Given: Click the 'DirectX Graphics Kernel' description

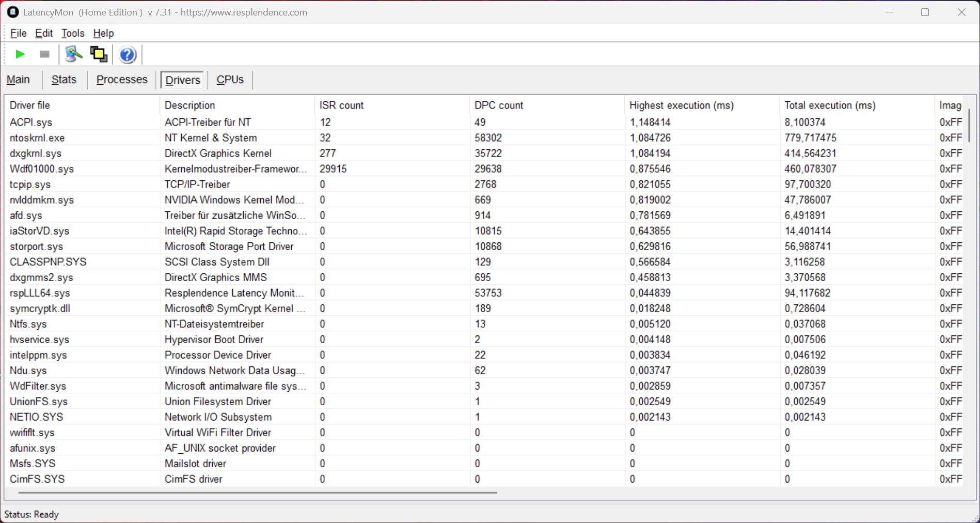Looking at the screenshot, I should point(218,153).
